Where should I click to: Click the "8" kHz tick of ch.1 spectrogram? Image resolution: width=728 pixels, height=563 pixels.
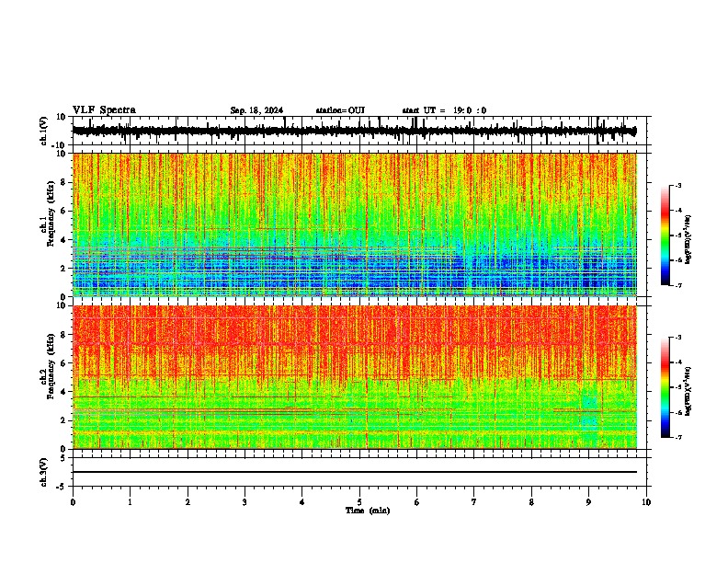click(63, 182)
